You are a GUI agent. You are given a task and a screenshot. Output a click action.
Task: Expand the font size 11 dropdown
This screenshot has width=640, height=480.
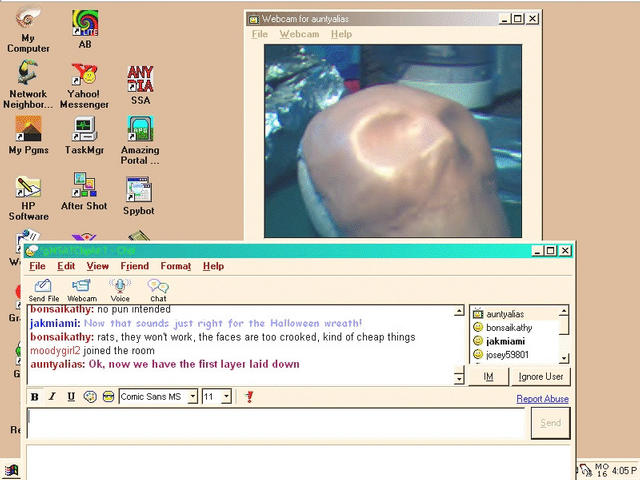(x=227, y=396)
